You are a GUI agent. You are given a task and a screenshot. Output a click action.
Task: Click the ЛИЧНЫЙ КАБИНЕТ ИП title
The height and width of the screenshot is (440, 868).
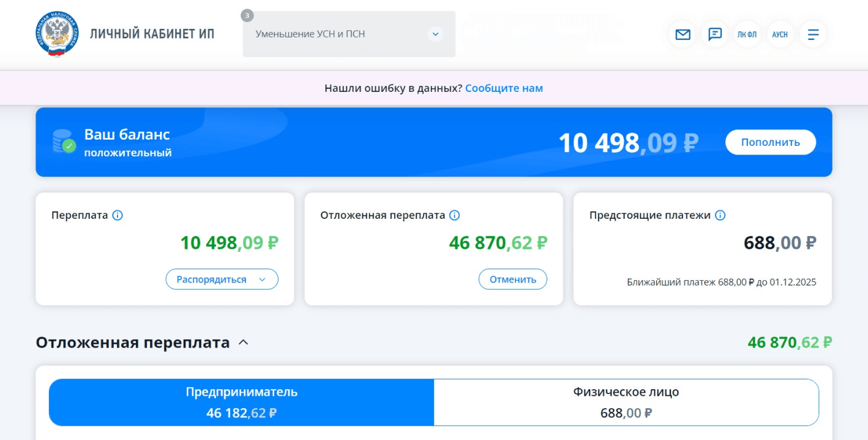pyautogui.click(x=152, y=34)
